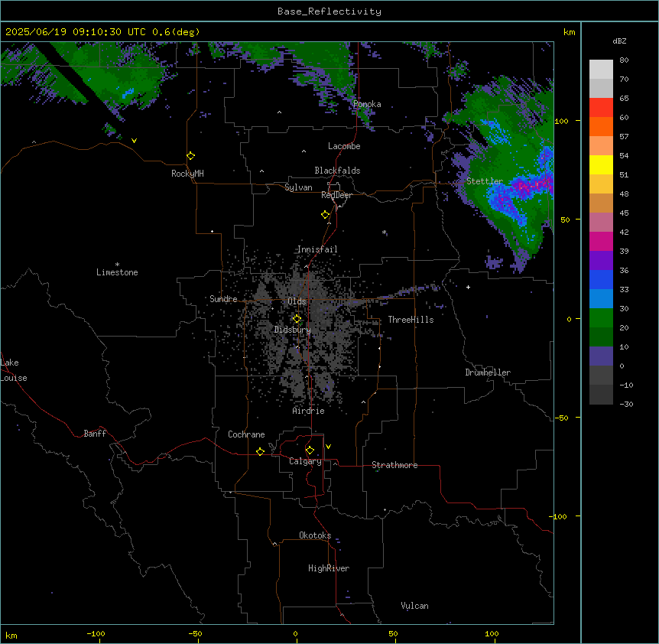The image size is (659, 644).
Task: Select the Calgary label
Action: click(x=306, y=461)
